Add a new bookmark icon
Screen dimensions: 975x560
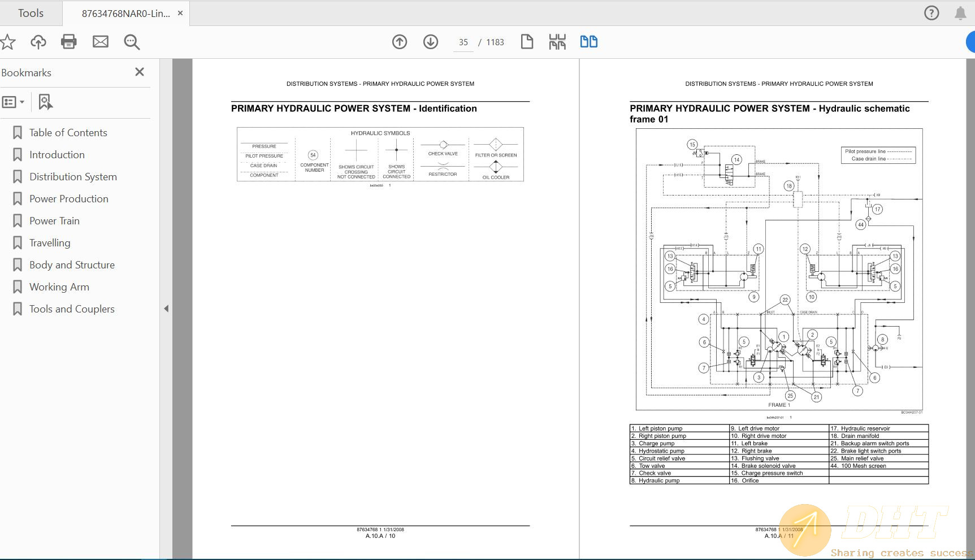click(x=45, y=102)
